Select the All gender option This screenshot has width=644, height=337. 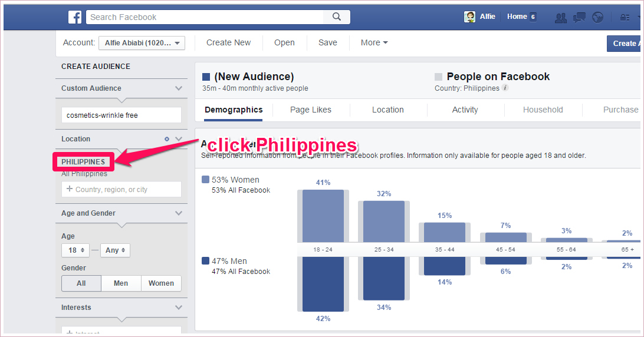pyautogui.click(x=81, y=283)
